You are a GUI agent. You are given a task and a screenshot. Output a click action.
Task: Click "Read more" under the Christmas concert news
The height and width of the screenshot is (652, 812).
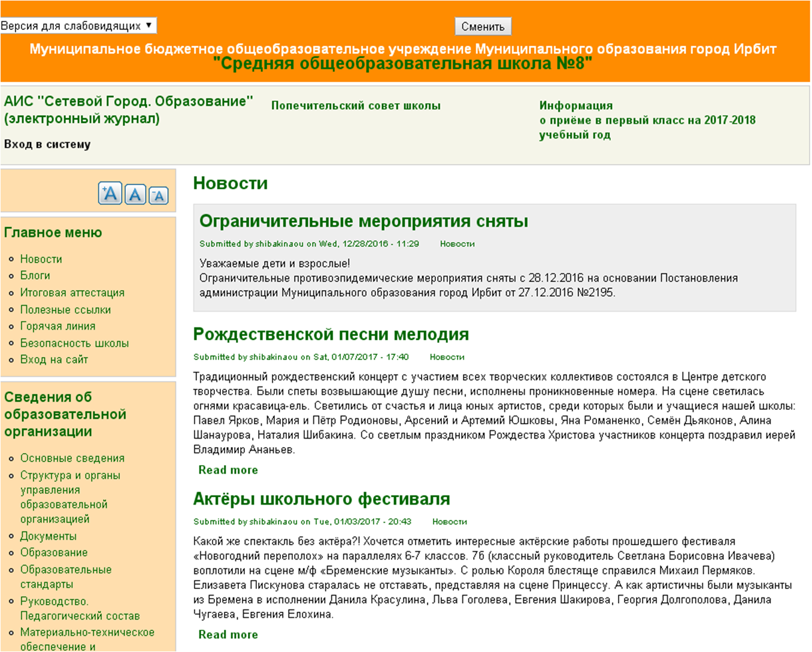pos(228,470)
